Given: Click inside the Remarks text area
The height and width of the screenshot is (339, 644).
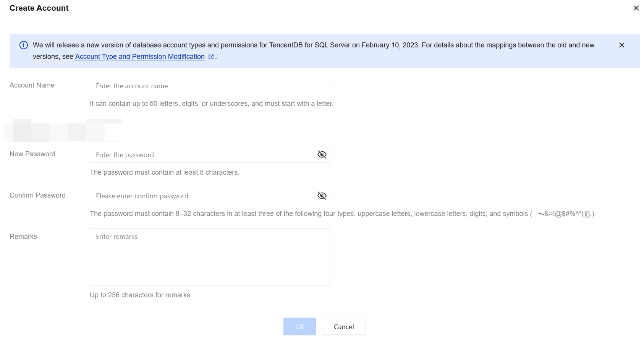Looking at the screenshot, I should tap(210, 256).
